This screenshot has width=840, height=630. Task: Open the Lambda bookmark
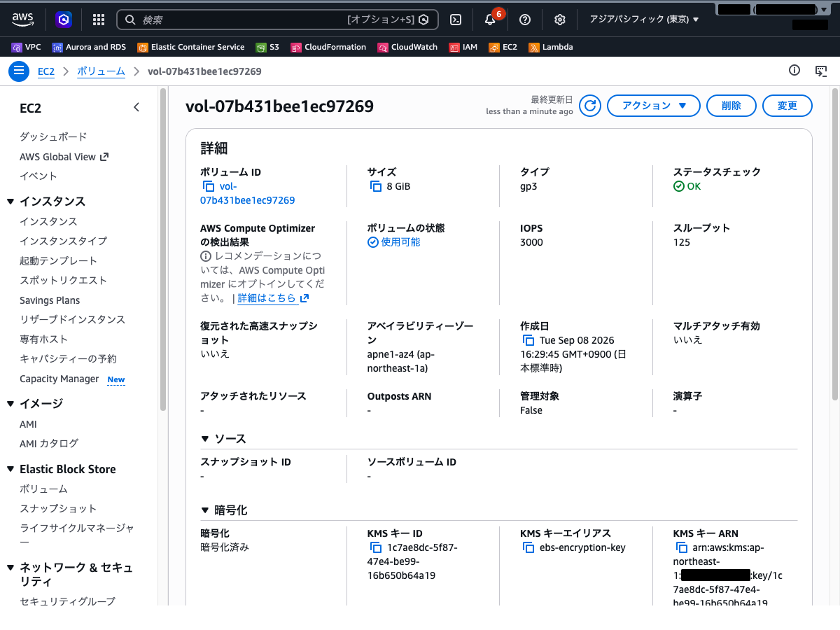[551, 47]
